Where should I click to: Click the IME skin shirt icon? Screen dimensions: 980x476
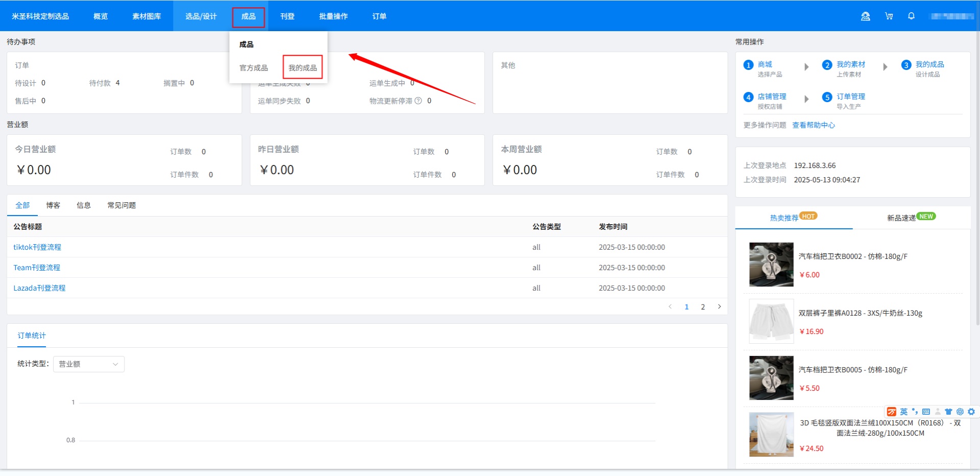[948, 412]
